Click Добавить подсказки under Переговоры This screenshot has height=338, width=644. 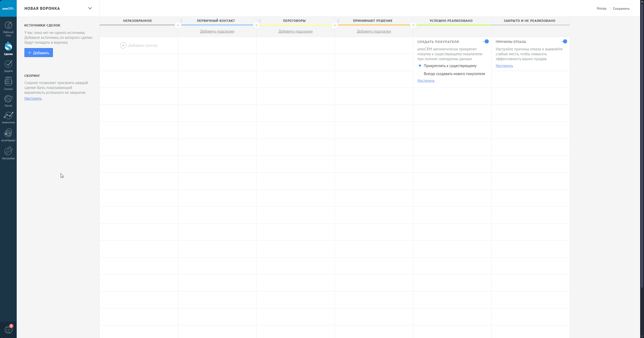pos(295,31)
